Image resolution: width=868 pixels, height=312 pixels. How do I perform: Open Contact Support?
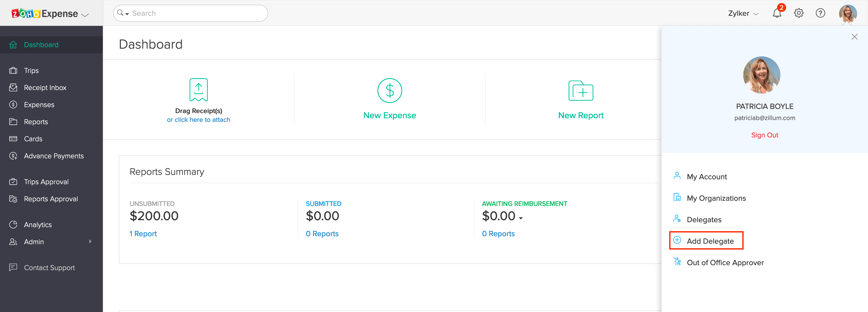point(49,268)
